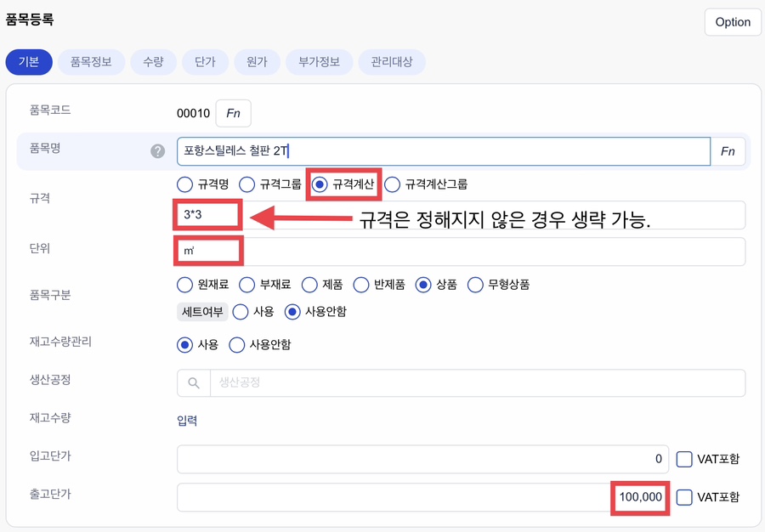Set 세트여부 to 사용안함
765x532 pixels.
(x=292, y=312)
